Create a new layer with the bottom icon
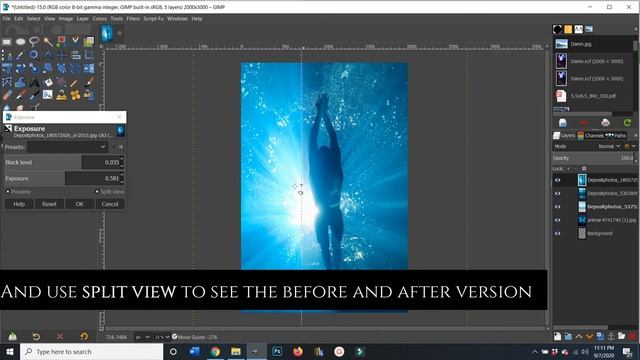This screenshot has width=640, height=360. point(558,336)
